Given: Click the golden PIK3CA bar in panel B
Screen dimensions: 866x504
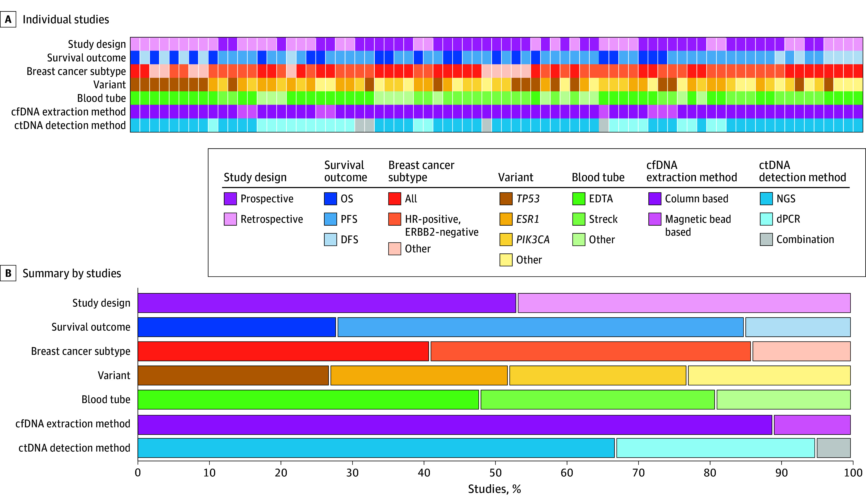Looking at the screenshot, I should (598, 375).
